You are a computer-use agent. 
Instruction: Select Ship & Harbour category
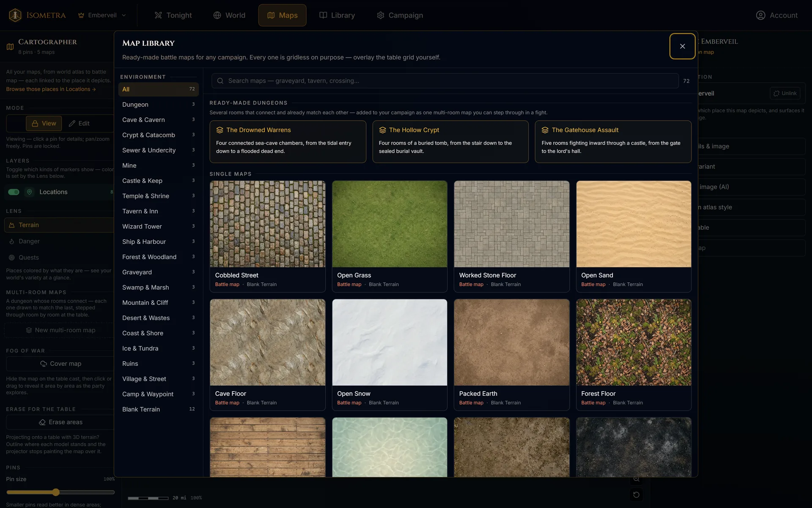[x=159, y=242]
